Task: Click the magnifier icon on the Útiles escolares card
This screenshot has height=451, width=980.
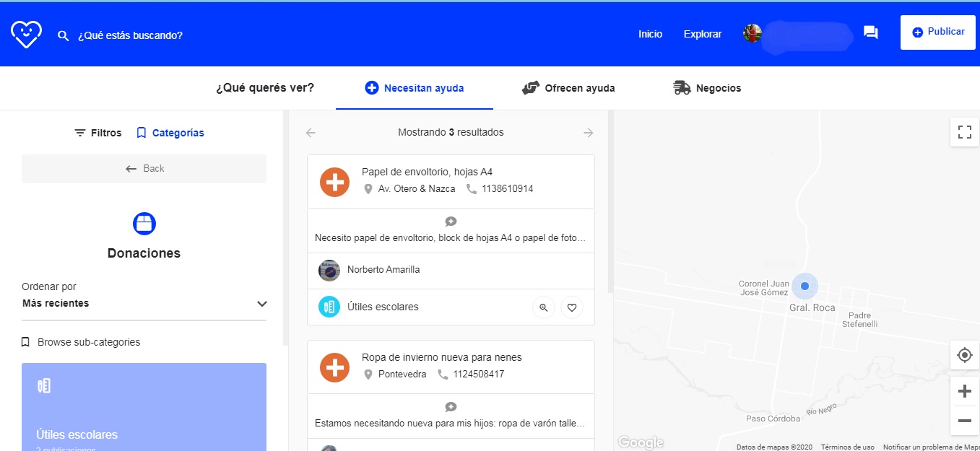Action: coord(543,307)
